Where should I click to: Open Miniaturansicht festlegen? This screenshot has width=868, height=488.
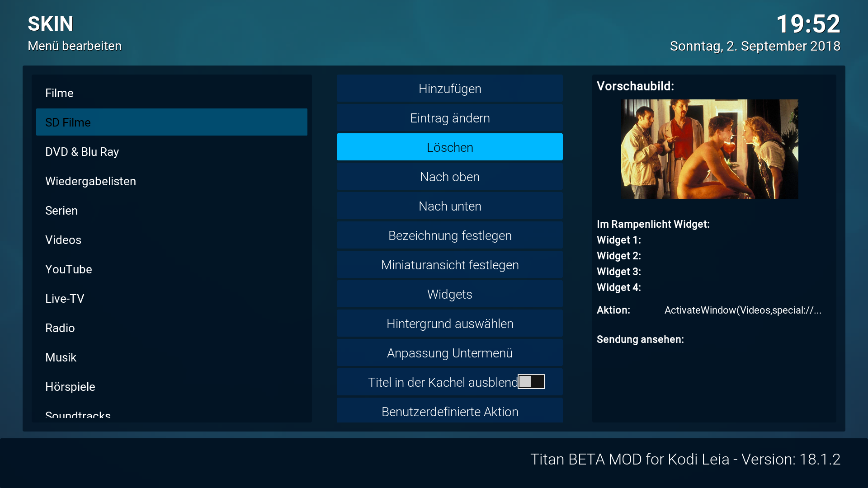(450, 265)
